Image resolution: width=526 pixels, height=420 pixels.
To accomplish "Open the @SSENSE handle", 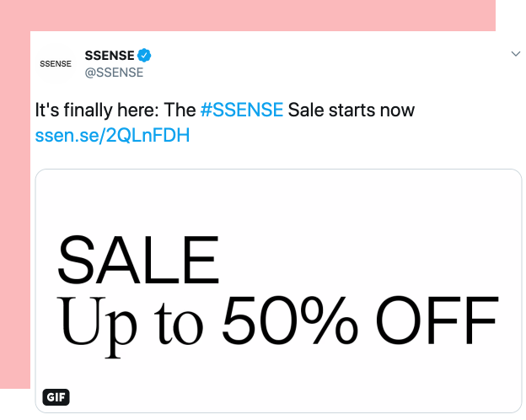I will (114, 73).
